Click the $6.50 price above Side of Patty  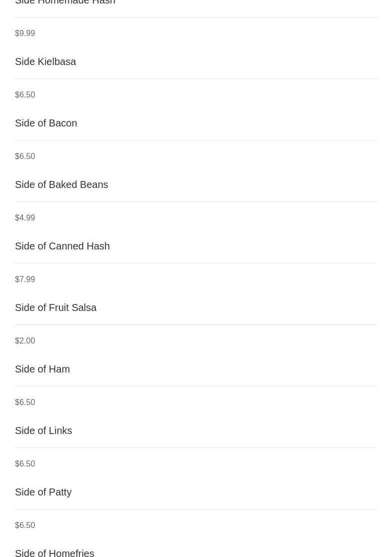(x=25, y=463)
